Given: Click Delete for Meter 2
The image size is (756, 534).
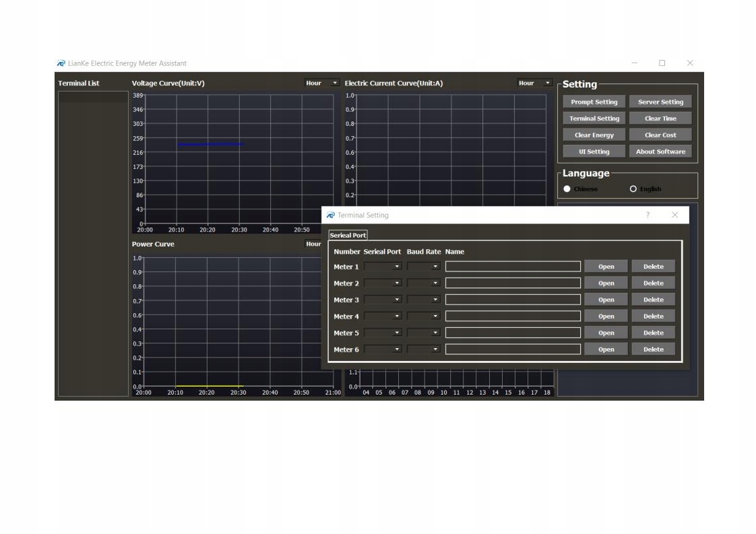Looking at the screenshot, I should (x=654, y=283).
